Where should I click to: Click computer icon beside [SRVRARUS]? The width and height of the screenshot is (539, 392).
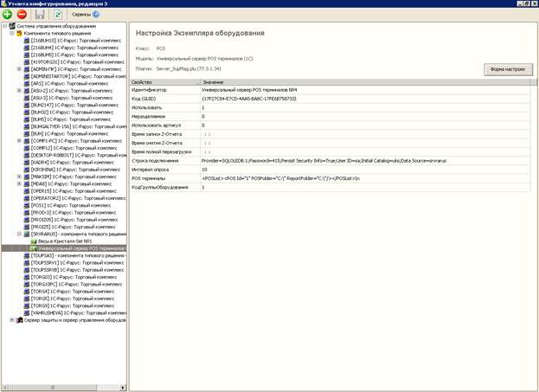click(27, 234)
